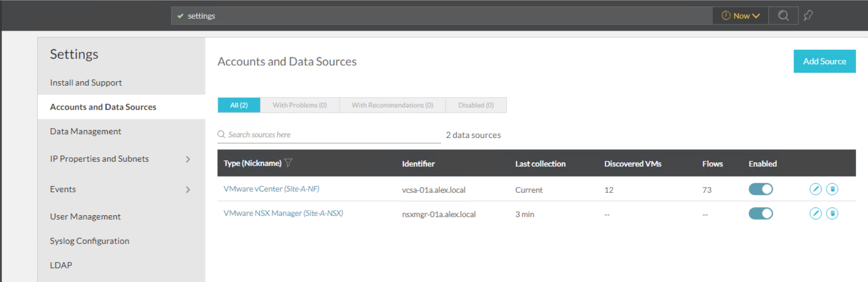
Task: Click the Add Source button
Action: (824, 61)
